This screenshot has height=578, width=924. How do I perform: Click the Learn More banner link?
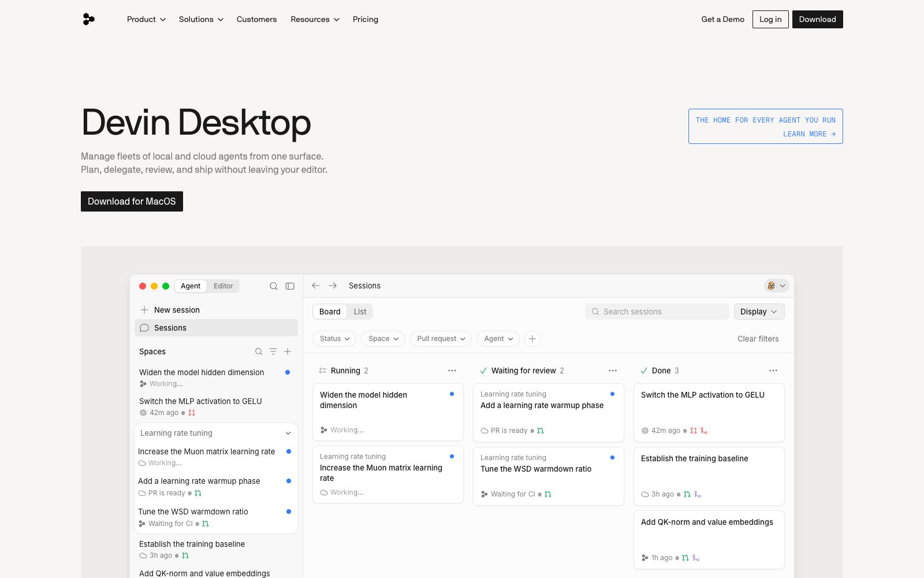coord(766,127)
